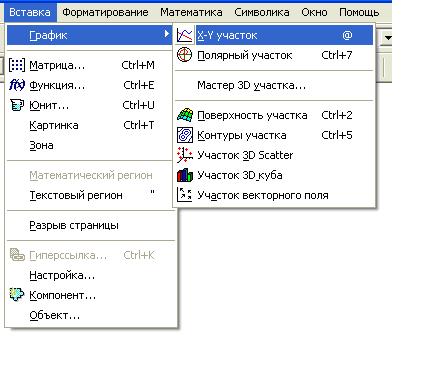Open the Символика menu
425x384 pixels.
[x=262, y=12]
